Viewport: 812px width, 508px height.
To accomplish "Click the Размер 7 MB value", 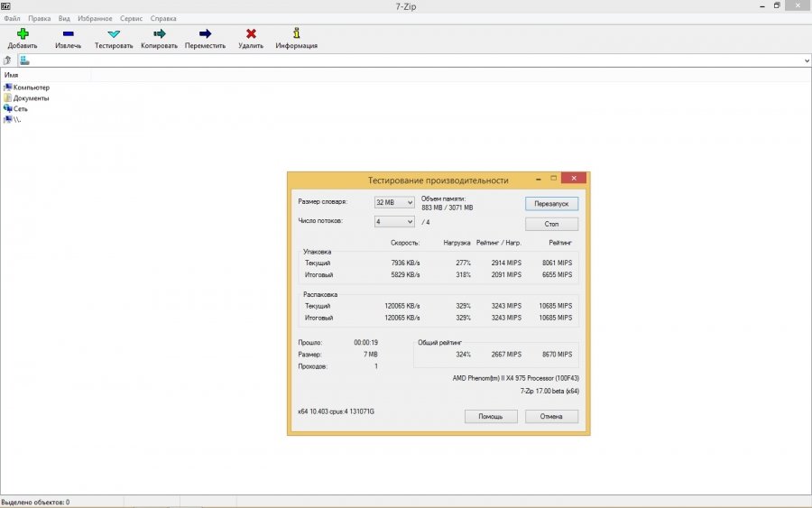I will click(370, 355).
